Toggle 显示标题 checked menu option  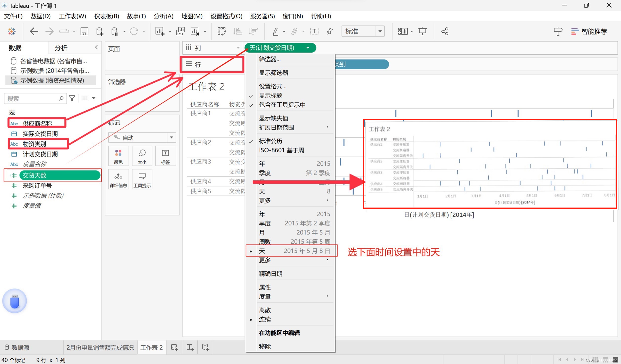270,96
